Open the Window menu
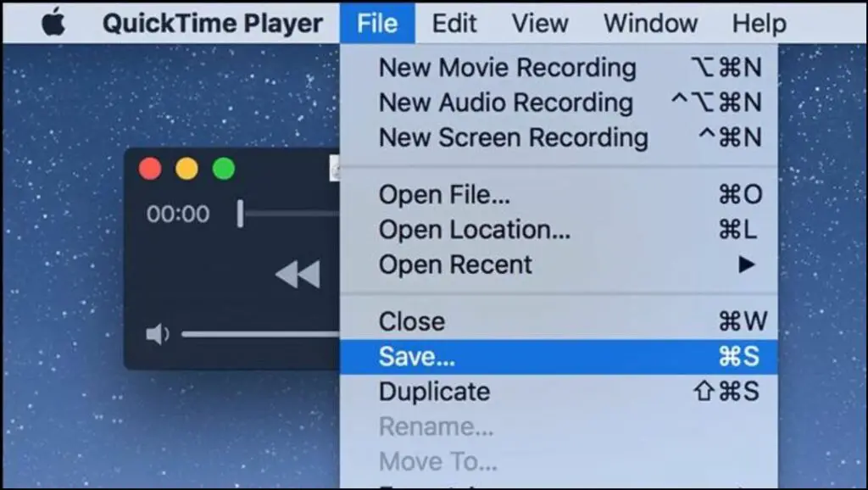Screen dimensions: 868x490 pyautogui.click(x=650, y=23)
